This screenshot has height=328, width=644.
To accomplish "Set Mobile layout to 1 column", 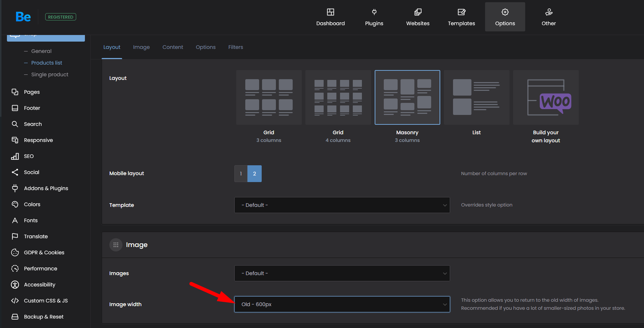I will (241, 174).
